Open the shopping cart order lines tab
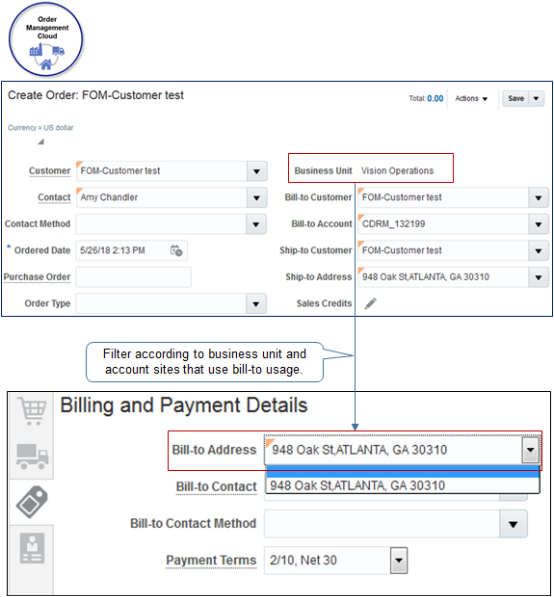Image resolution: width=554 pixels, height=597 pixels. point(33,411)
